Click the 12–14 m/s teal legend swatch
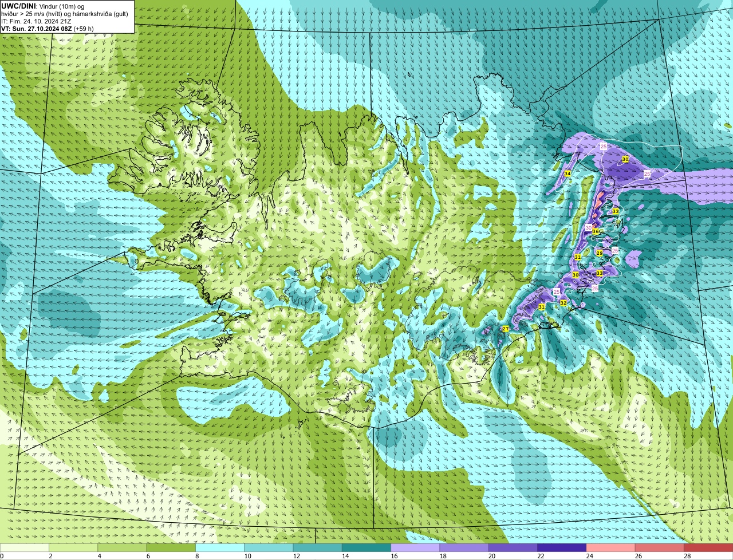This screenshot has height=560, width=733. click(x=318, y=548)
